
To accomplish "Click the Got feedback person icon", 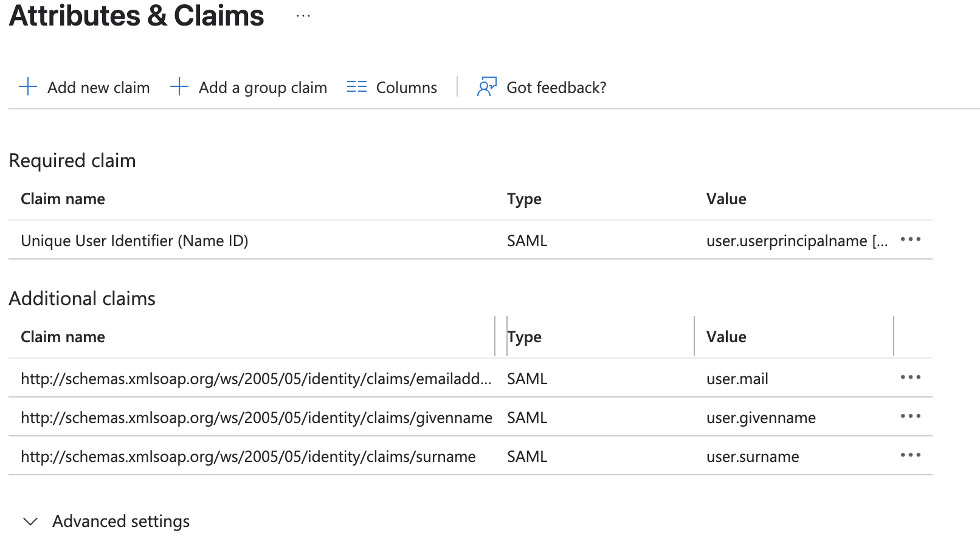I will tap(486, 87).
